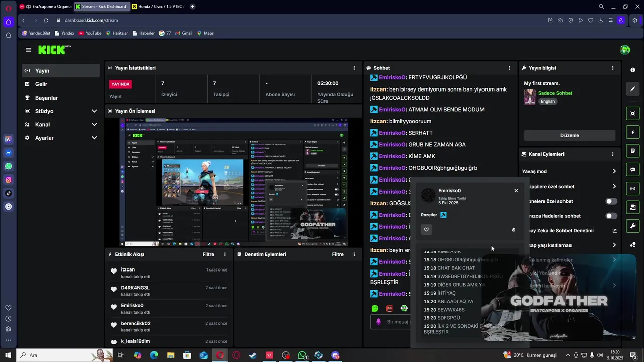Toggle the broadcast signal panel icon
The height and width of the screenshot is (362, 644).
(633, 189)
